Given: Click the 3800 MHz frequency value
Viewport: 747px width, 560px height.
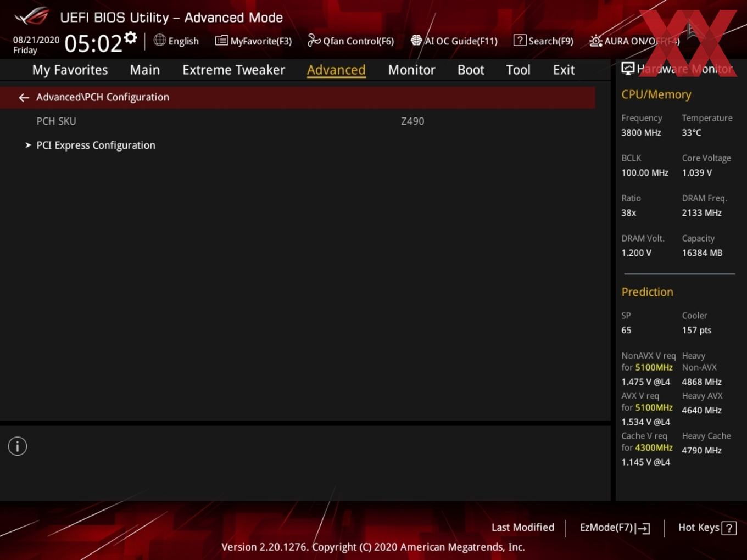Looking at the screenshot, I should click(x=641, y=132).
